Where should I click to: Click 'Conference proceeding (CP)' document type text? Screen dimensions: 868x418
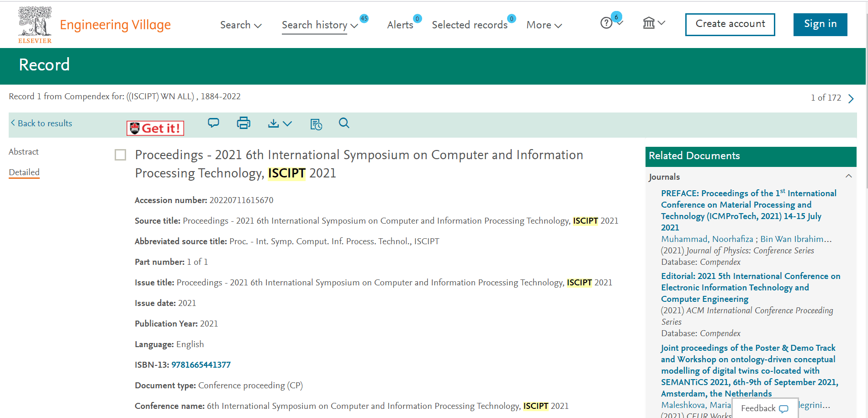(250, 386)
